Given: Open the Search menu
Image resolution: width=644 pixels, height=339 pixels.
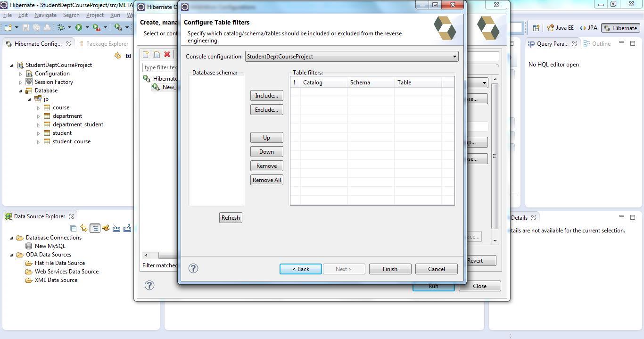Looking at the screenshot, I should (71, 15).
